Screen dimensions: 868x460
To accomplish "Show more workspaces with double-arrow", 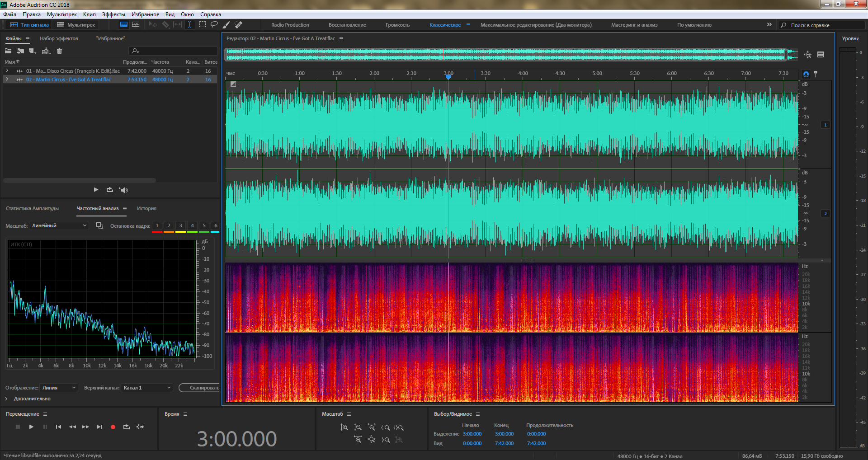I will pyautogui.click(x=769, y=25).
